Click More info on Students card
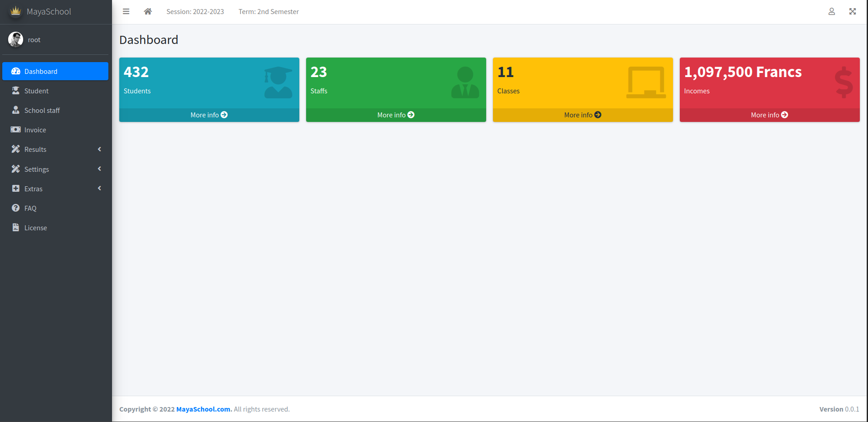This screenshot has height=422, width=868. (209, 115)
